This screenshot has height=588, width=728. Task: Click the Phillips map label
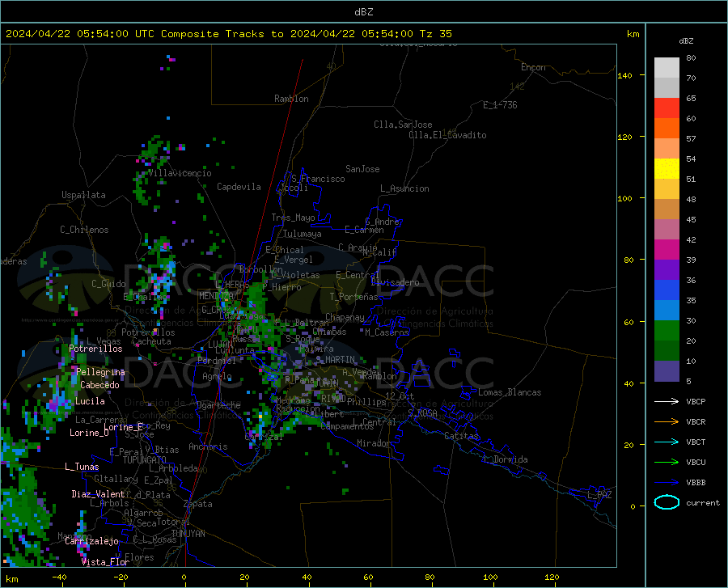point(366,402)
